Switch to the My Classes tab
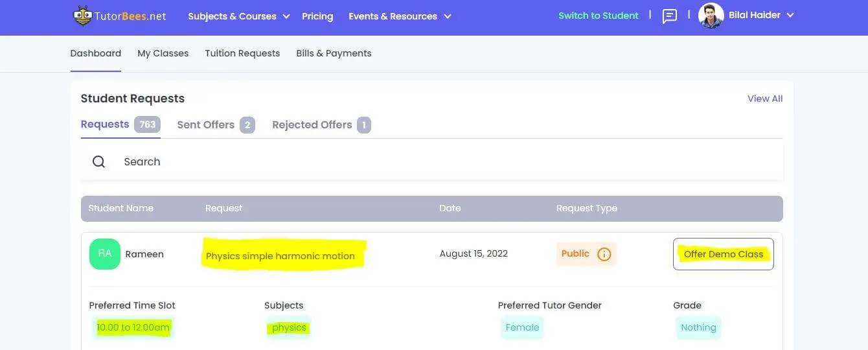Image resolution: width=868 pixels, height=350 pixels. click(x=163, y=53)
